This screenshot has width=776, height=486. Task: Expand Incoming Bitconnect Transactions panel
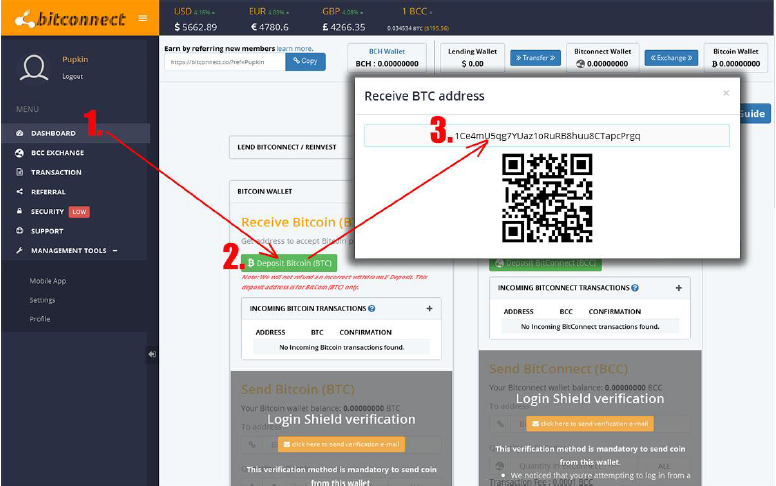[679, 288]
